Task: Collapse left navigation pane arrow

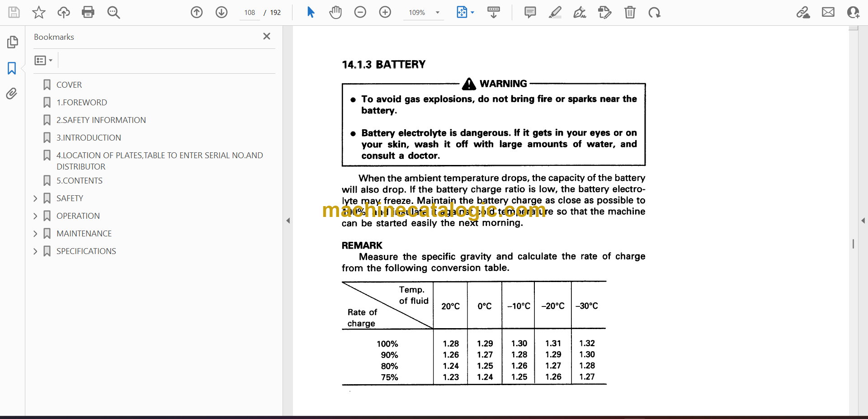Action: tap(288, 221)
